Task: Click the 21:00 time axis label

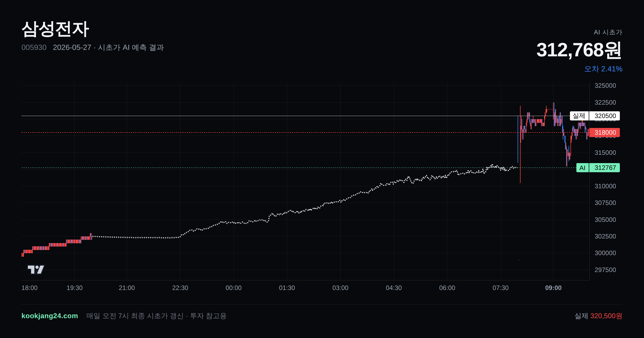Action: (127, 288)
